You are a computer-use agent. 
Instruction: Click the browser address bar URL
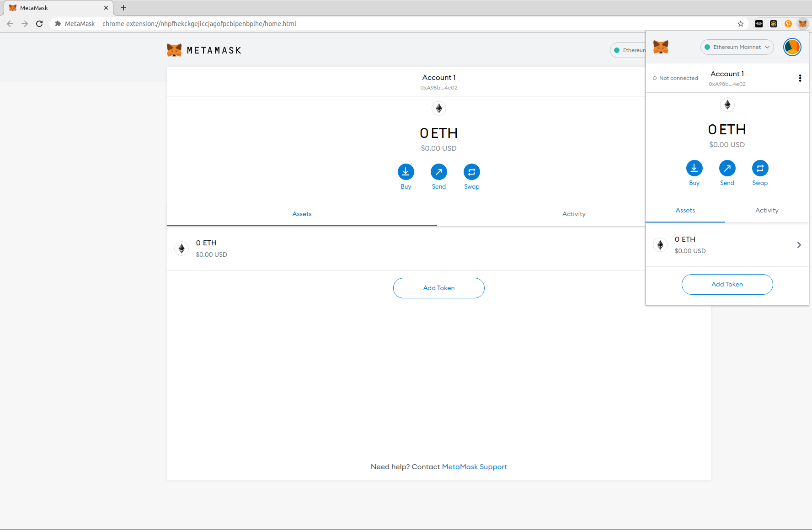tap(199, 24)
